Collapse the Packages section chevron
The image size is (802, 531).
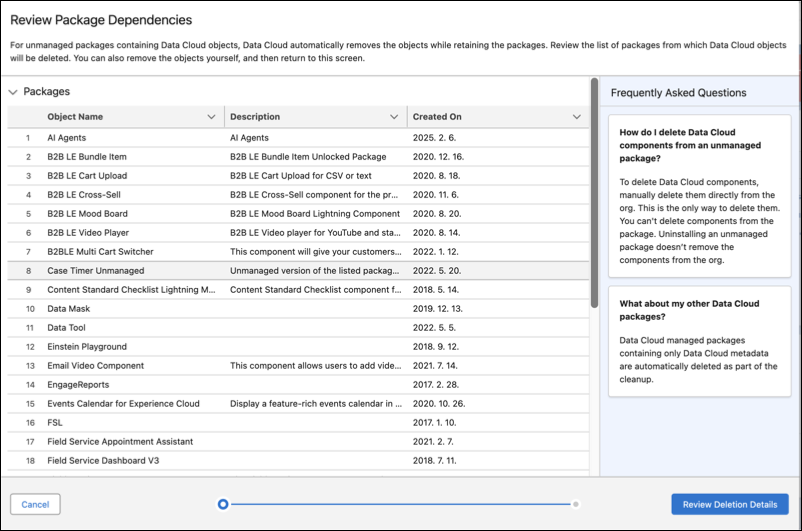pos(13,92)
